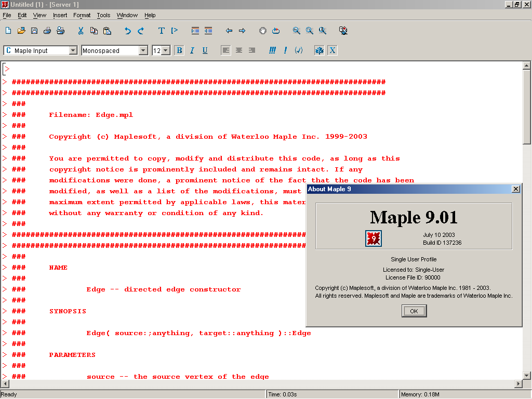Open the Insert menu

pos(60,15)
